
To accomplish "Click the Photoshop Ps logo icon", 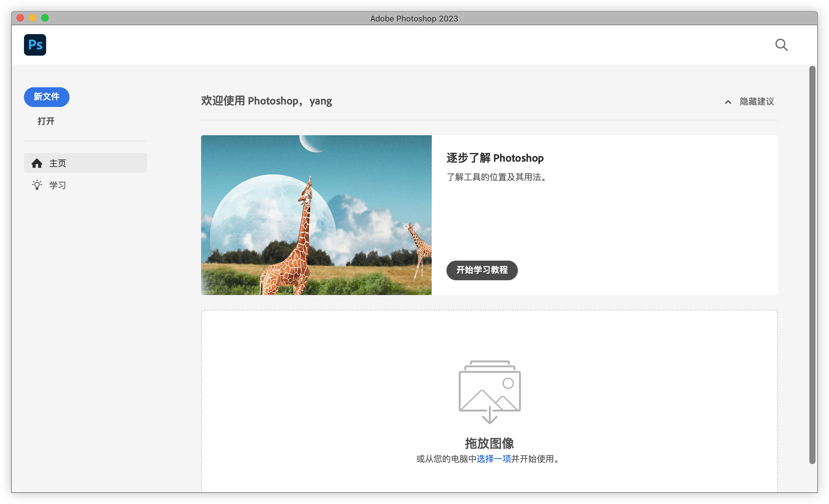I will (35, 45).
